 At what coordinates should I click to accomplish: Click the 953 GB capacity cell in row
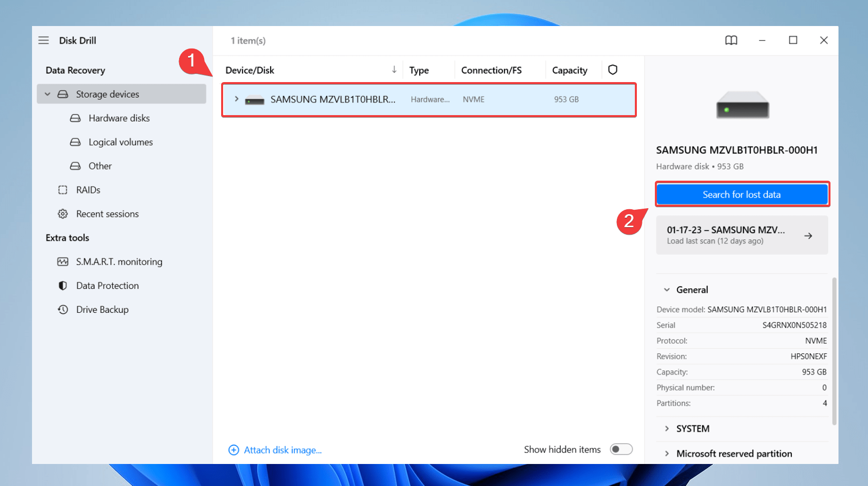tap(566, 99)
